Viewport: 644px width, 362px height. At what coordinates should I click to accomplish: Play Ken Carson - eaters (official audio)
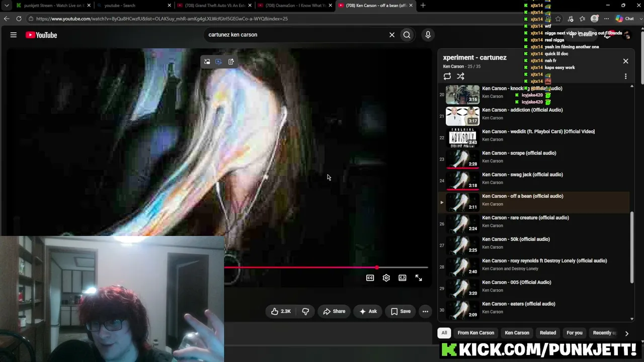click(x=519, y=304)
